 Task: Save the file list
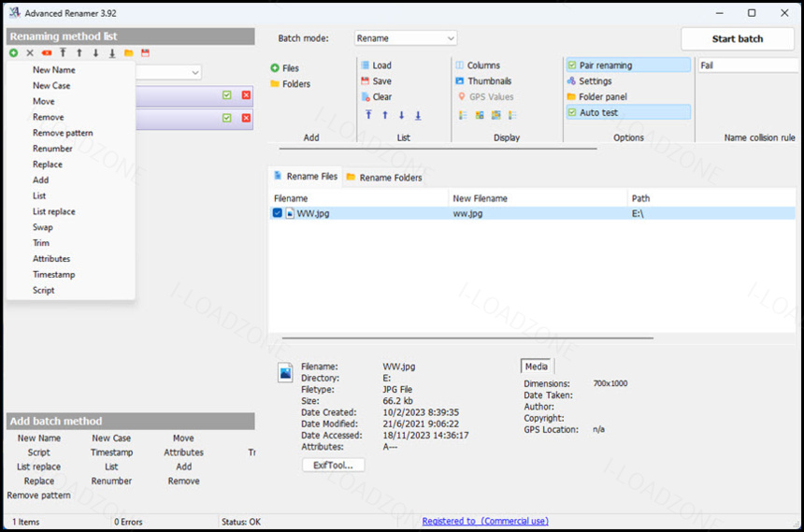point(377,81)
